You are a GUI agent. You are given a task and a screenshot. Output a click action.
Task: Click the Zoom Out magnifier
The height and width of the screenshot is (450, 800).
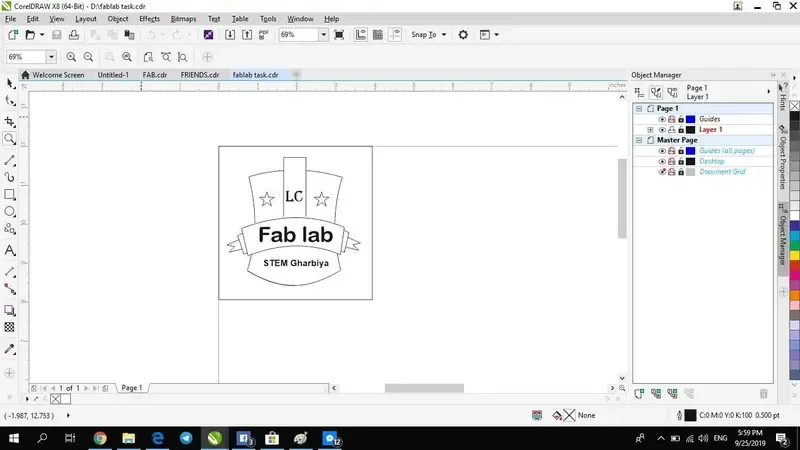[88, 57]
